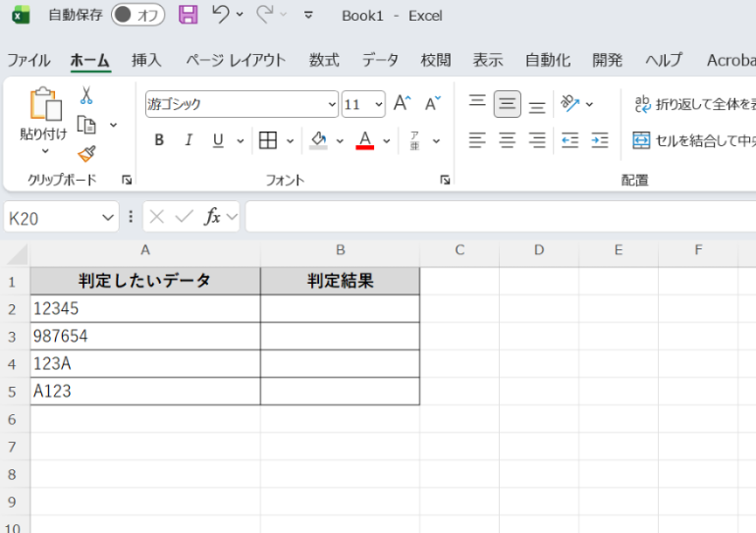Image resolution: width=756 pixels, height=533 pixels.
Task: Select row 3 header
Action: (x=13, y=337)
